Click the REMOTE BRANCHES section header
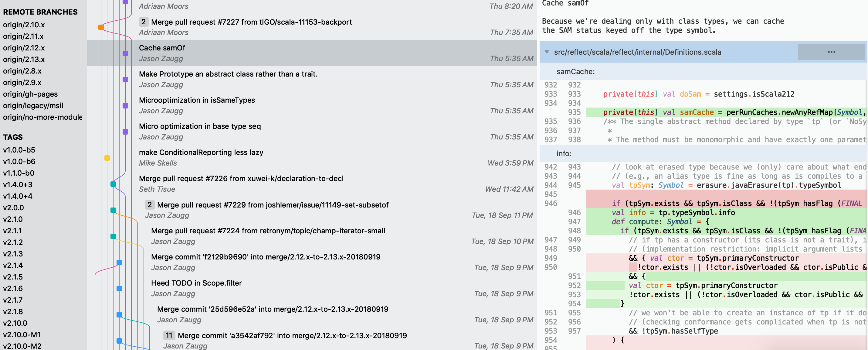Image resolution: width=868 pixels, height=350 pixels. coord(40,12)
